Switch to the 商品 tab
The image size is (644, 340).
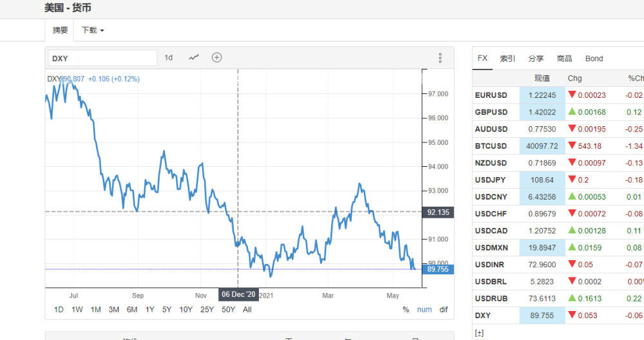[x=564, y=59]
